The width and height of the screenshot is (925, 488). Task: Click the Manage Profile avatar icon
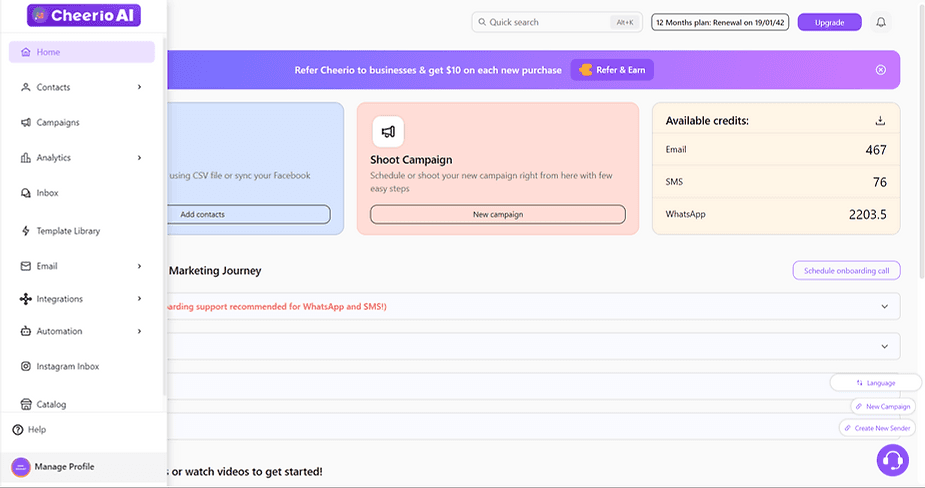(x=21, y=467)
